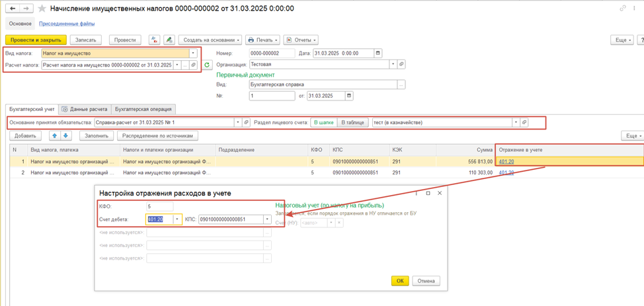Viewport: 644px width, 306px height.
Task: Switch to the Бухгалтерский учет tab
Action: click(32, 109)
